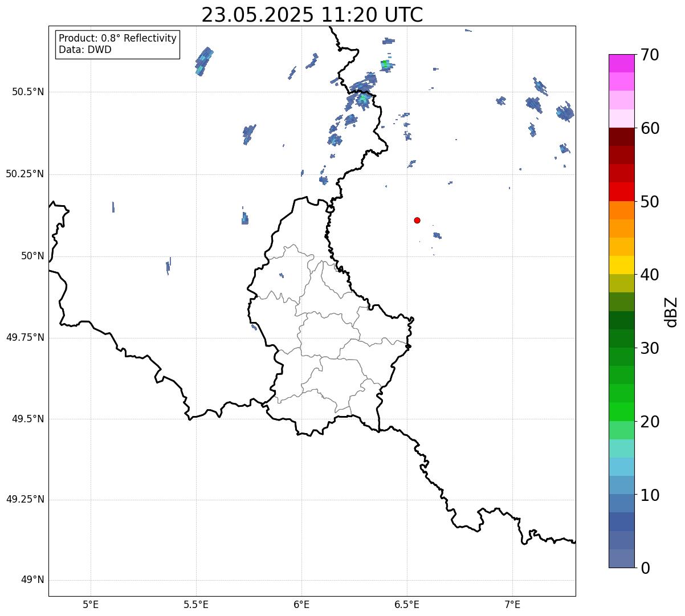
Task: Click the longitude label 7°E
Action: point(512,604)
